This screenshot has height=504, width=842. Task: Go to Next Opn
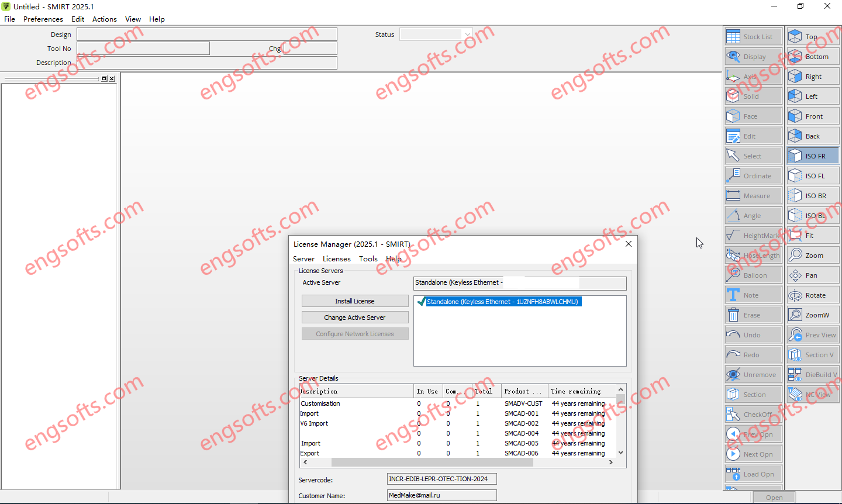(x=753, y=454)
